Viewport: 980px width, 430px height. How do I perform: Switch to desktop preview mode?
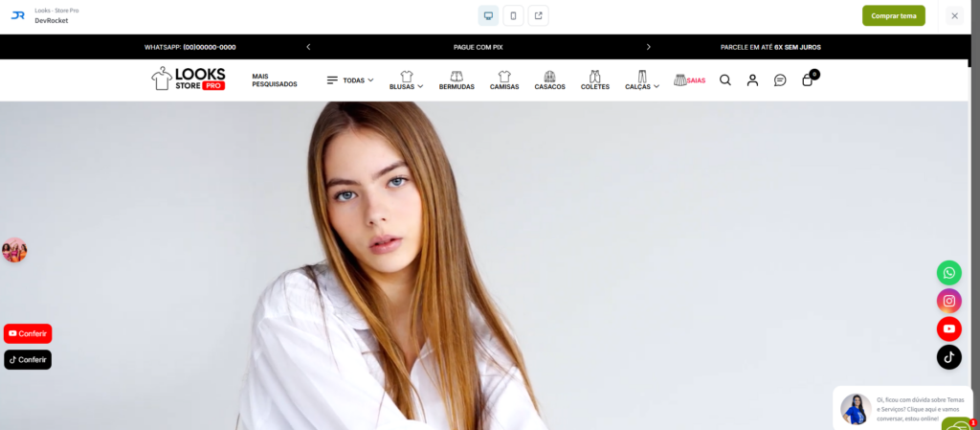point(488,15)
